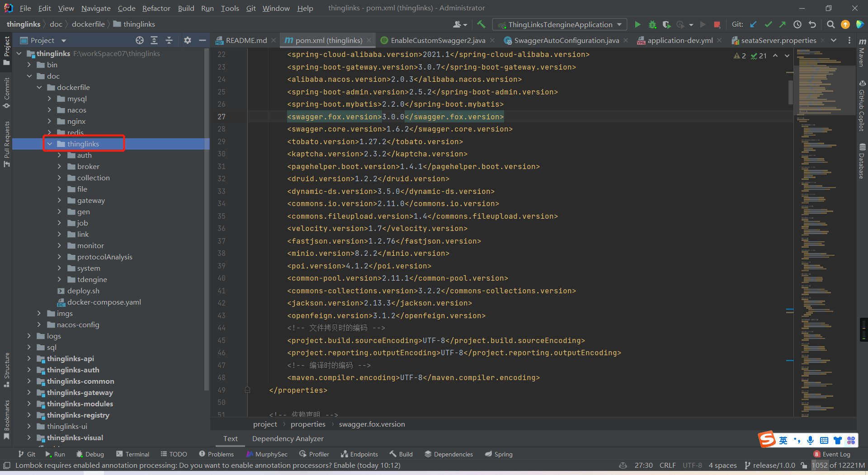Expand all nodes in Project panel
868x475 pixels.
pyautogui.click(x=154, y=40)
